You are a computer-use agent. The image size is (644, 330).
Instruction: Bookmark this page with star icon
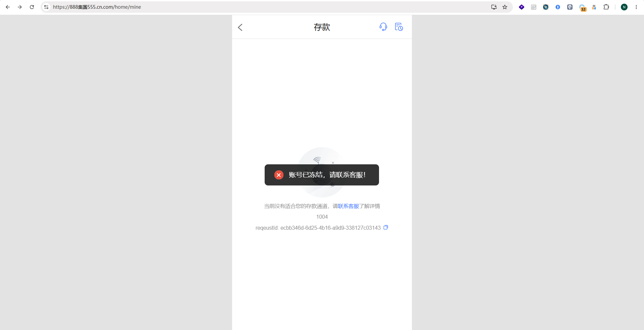505,7
